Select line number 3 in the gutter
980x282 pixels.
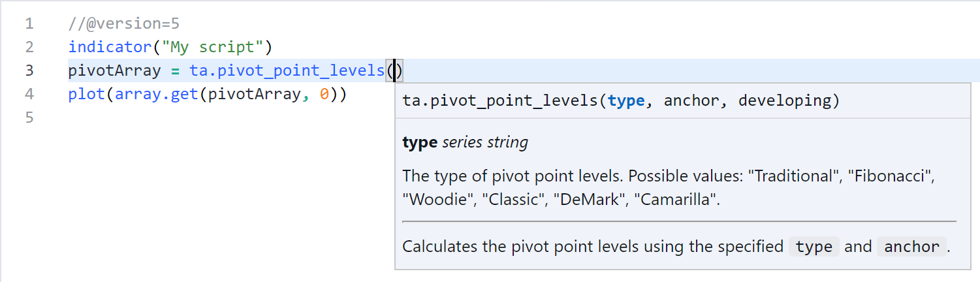[29, 70]
